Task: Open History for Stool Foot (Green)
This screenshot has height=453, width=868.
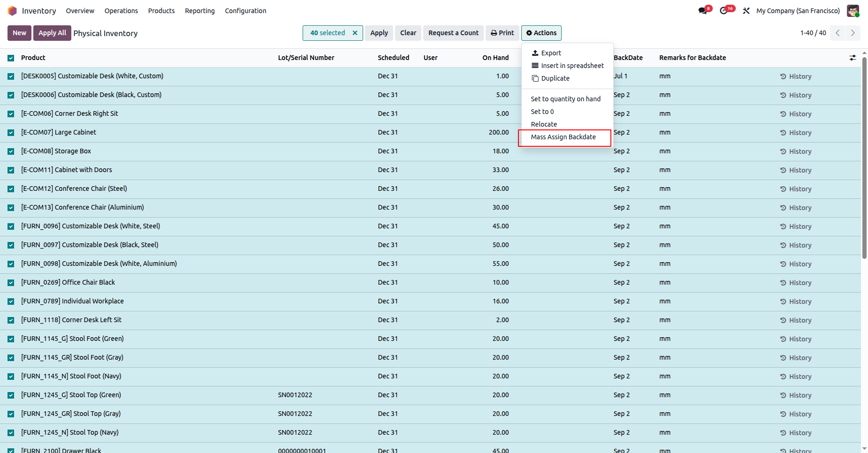Action: coord(796,339)
